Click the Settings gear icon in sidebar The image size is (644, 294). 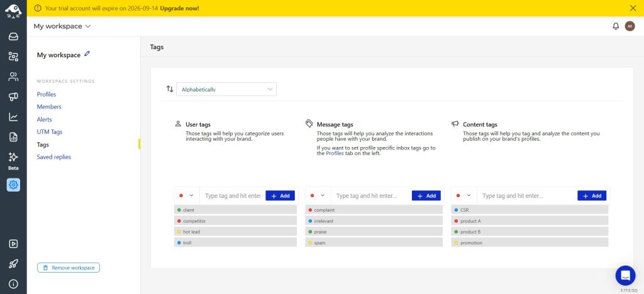(x=13, y=185)
